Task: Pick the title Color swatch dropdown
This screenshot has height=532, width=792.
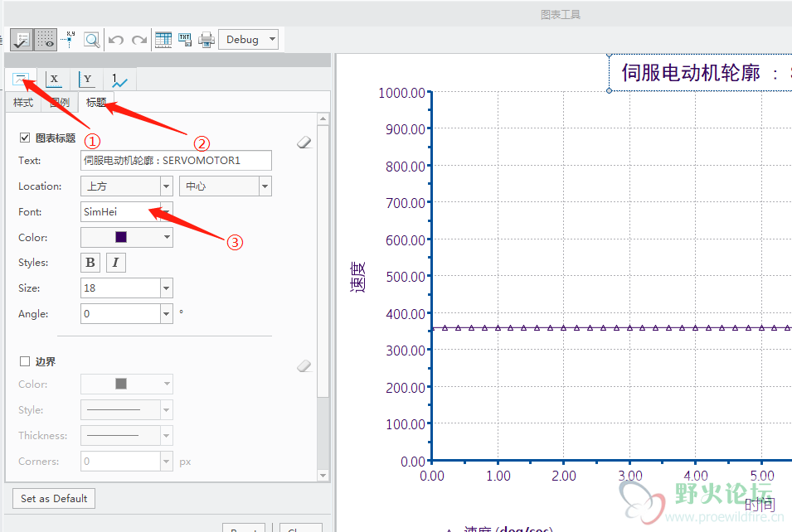Action: 127,237
